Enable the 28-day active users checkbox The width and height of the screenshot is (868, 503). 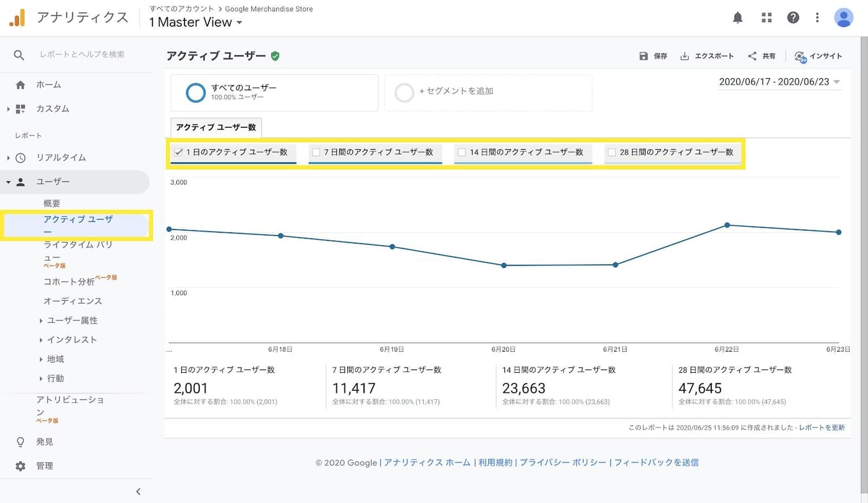(612, 152)
